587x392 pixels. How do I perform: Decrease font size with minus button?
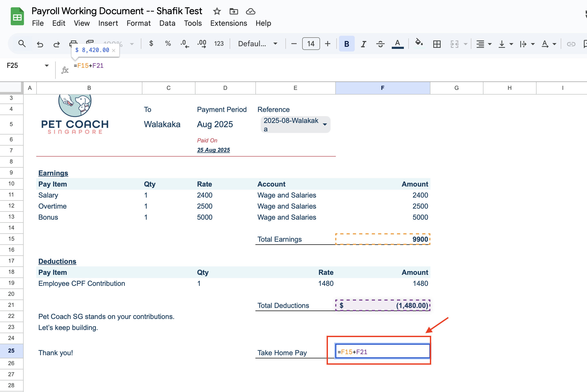[x=294, y=44]
